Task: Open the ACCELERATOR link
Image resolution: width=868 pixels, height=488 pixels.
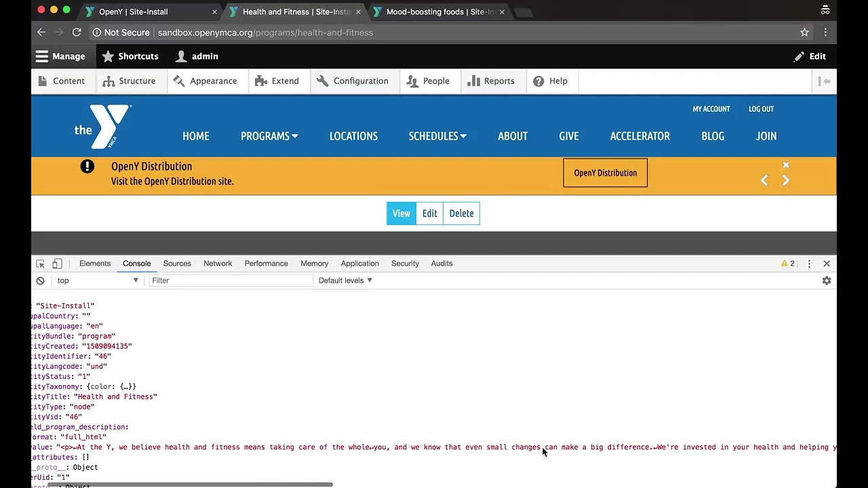Action: (x=640, y=136)
